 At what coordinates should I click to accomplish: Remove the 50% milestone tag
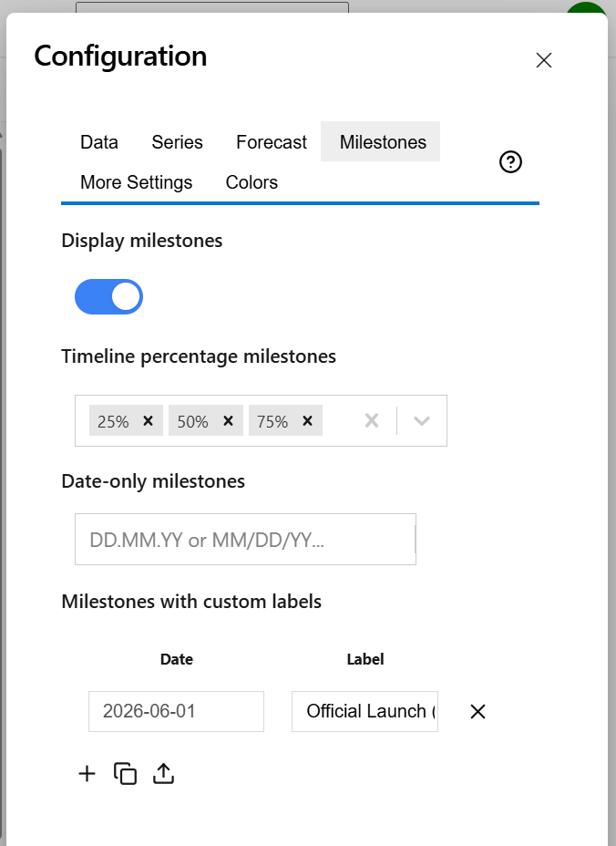pyautogui.click(x=229, y=420)
